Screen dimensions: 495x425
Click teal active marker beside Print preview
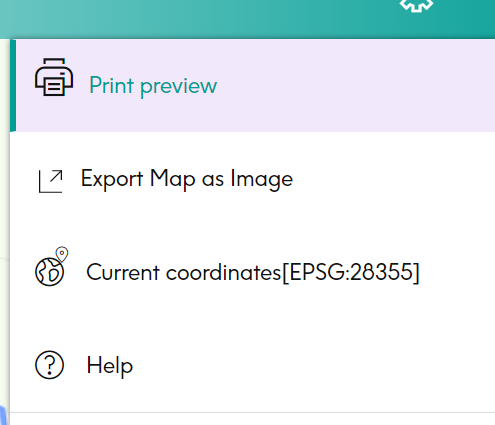(13, 85)
